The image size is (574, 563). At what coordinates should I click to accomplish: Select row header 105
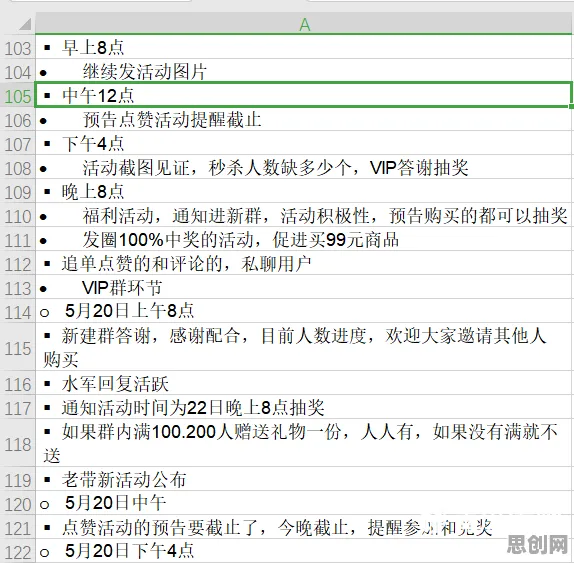click(x=18, y=96)
